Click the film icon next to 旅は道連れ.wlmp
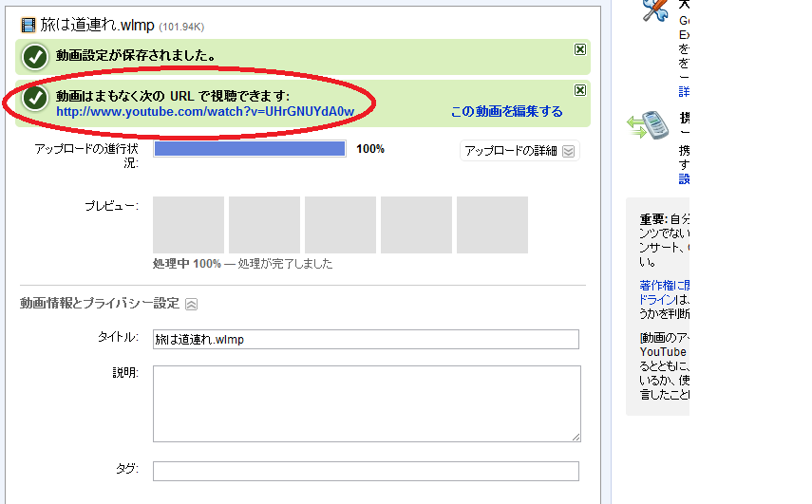This screenshot has height=504, width=812. pyautogui.click(x=28, y=25)
